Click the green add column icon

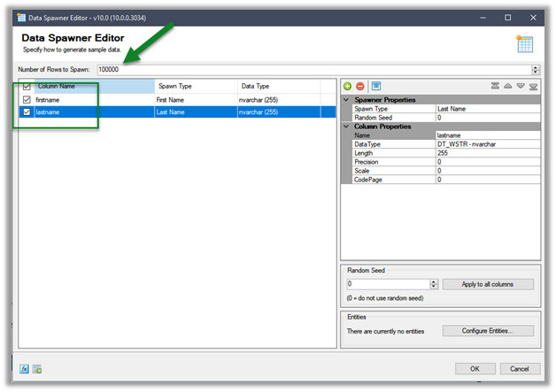[x=347, y=86]
